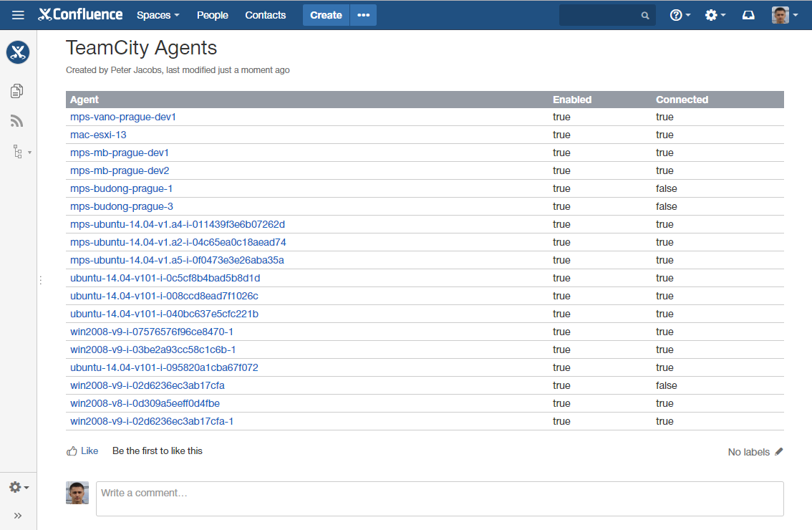Click the Like thumbs-up icon
Image resolution: width=812 pixels, height=530 pixels.
[72, 451]
